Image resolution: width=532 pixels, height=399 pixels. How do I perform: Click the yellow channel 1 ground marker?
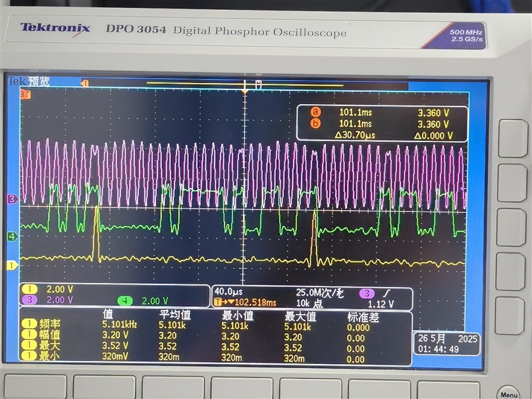tap(13, 265)
